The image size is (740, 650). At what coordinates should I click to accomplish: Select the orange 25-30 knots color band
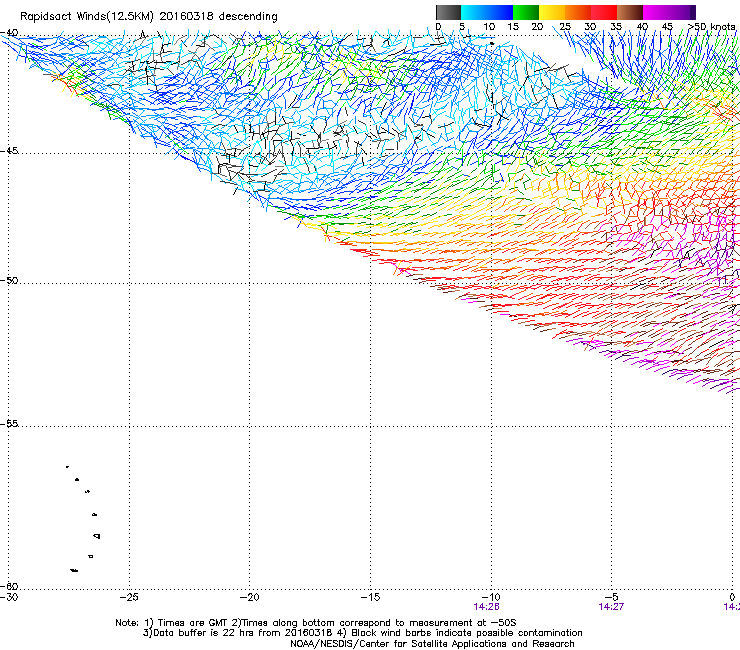[578, 12]
